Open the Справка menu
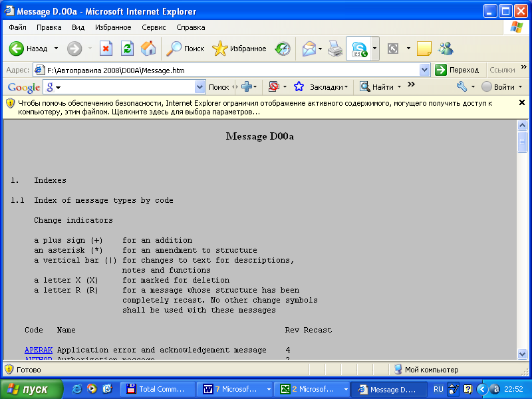Viewport: 532px width, 399px height. (191, 27)
